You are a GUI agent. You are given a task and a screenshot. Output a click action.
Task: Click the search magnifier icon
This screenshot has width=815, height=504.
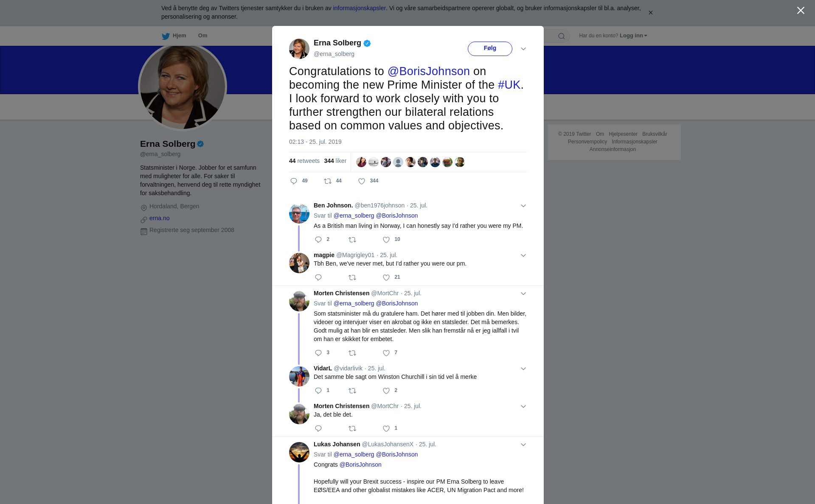point(562,36)
